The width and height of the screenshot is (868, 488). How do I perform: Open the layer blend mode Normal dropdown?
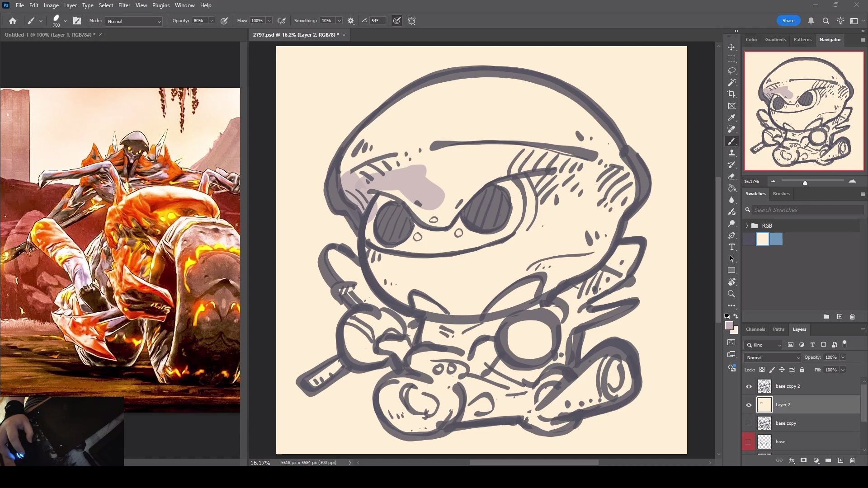[773, 357]
